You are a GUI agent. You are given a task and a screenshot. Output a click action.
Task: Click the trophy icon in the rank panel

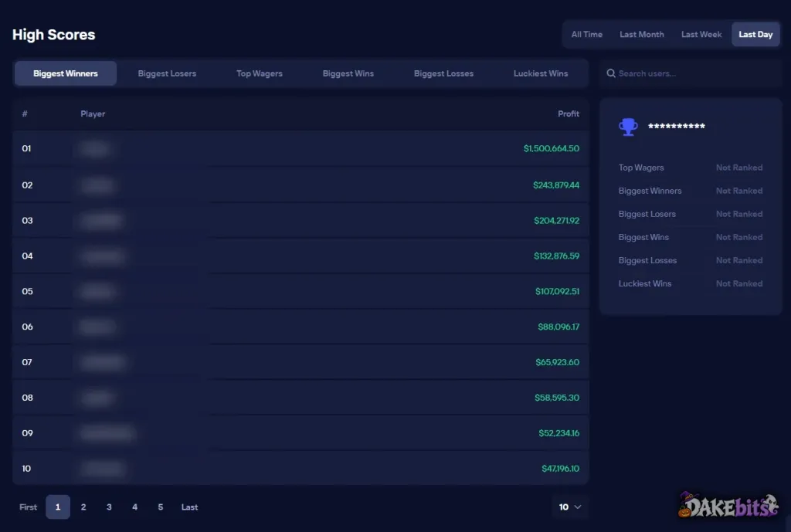click(628, 127)
